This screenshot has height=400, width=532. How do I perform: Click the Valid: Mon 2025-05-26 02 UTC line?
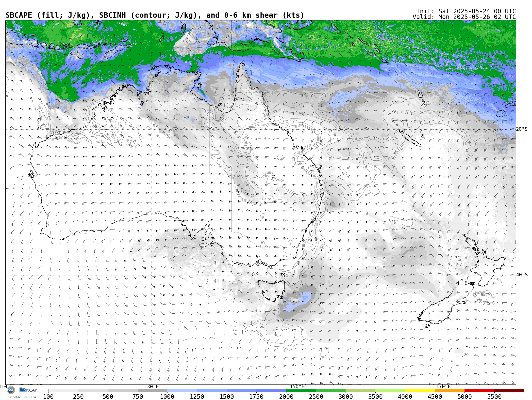point(464,17)
